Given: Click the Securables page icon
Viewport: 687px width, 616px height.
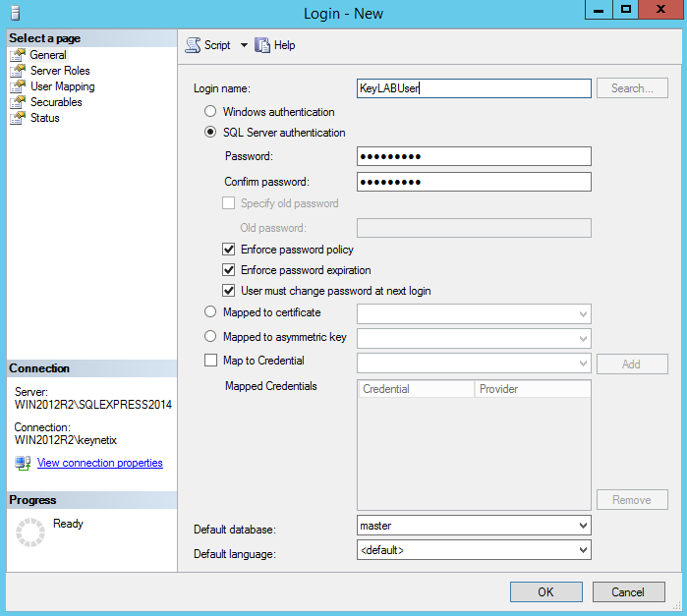Looking at the screenshot, I should [18, 102].
